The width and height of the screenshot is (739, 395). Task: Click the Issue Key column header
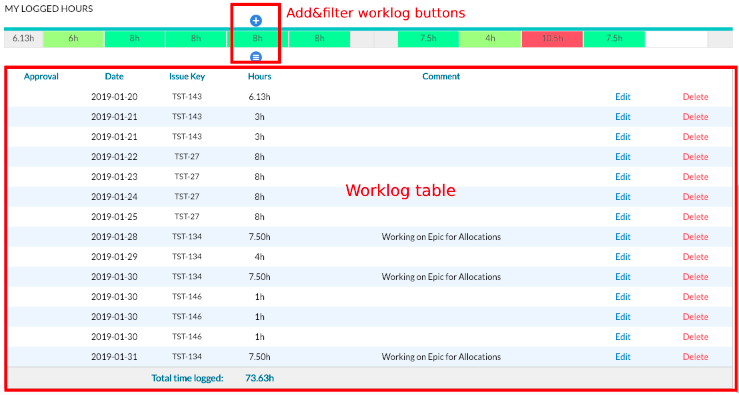[x=187, y=76]
